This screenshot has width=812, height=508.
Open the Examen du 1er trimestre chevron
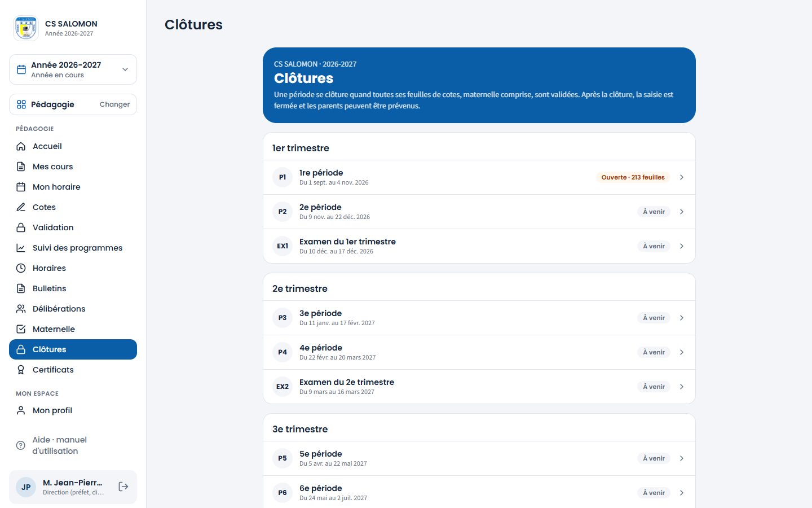[x=682, y=246]
